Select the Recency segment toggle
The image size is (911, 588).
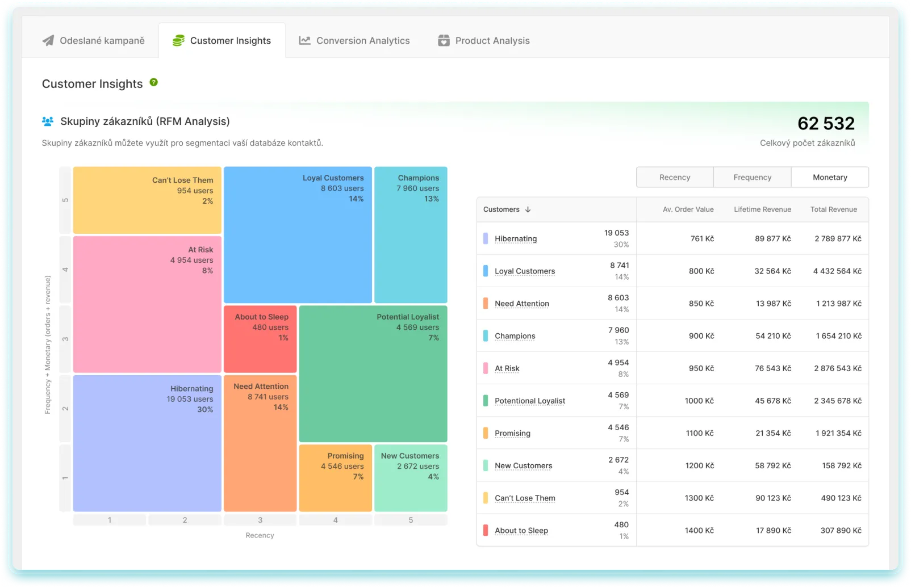click(675, 177)
